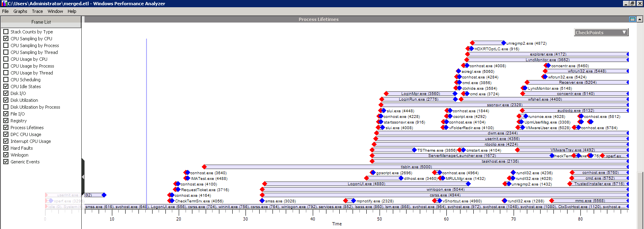Click red start diamond of csrss.exe (4944)
Image resolution: width=644 pixels, height=229 pixels.
tap(262, 195)
